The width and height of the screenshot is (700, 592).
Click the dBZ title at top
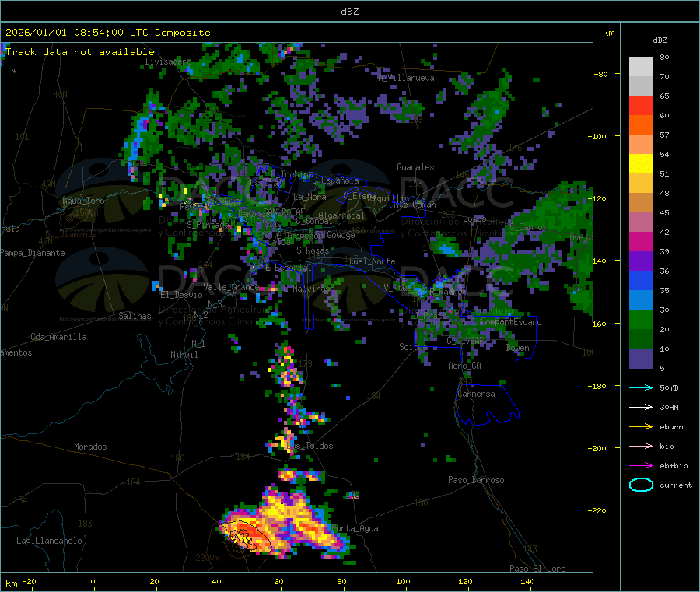pos(349,12)
